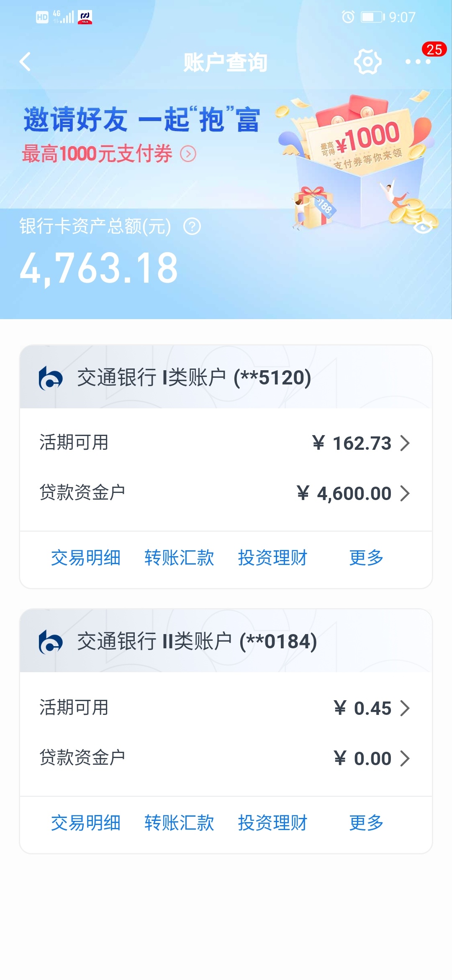The width and height of the screenshot is (452, 980).
Task: Expand ¥0.00 loan account row
Action: [226, 758]
